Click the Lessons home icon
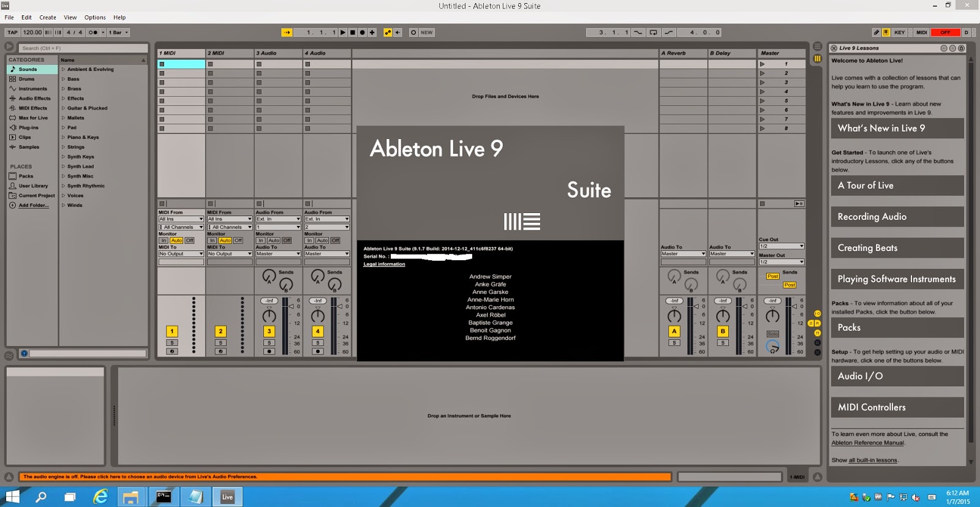The height and width of the screenshot is (507, 980). click(962, 48)
